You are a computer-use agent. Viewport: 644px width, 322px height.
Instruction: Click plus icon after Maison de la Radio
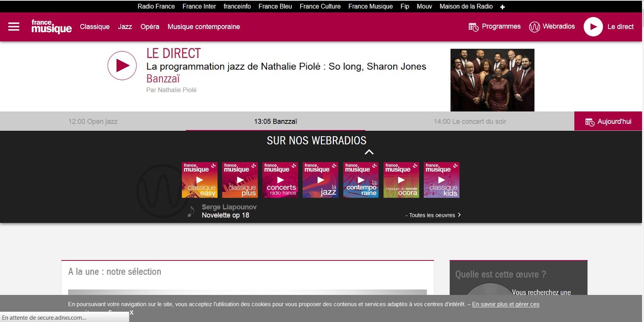click(502, 7)
